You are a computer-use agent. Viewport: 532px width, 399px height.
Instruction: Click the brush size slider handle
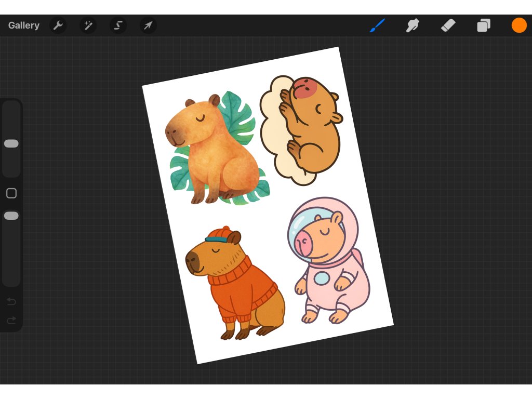tap(11, 143)
